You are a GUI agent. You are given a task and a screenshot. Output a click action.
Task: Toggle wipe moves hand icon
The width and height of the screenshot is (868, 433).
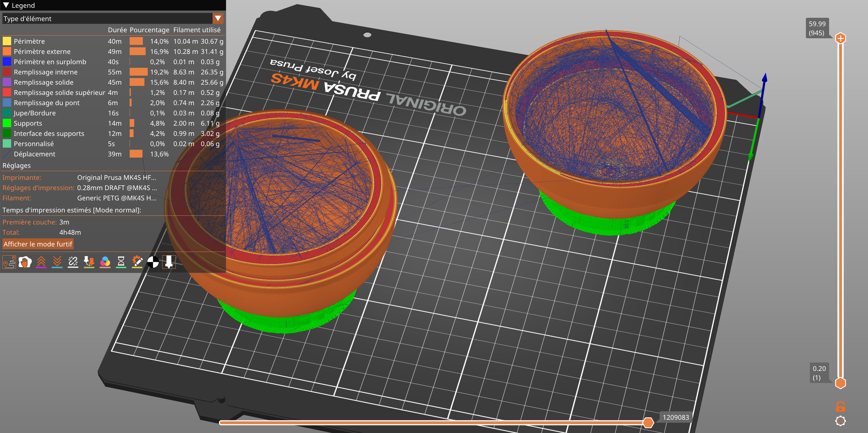(x=25, y=262)
